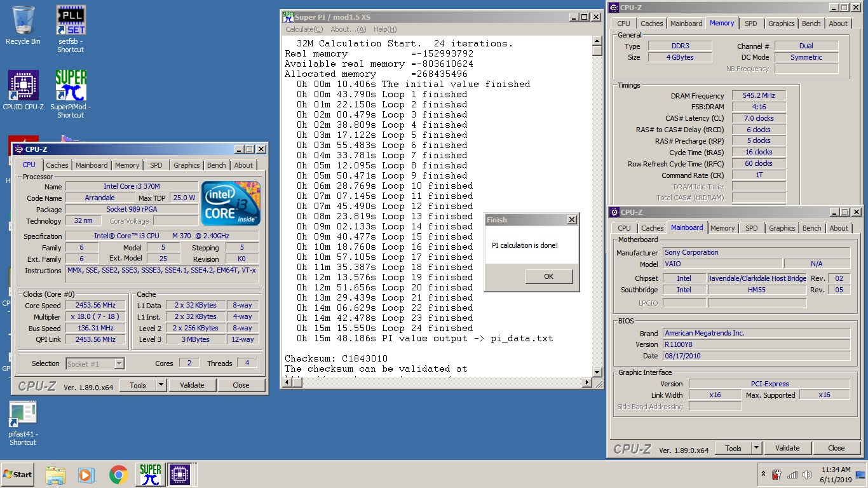868x488 pixels.
Task: Select Memory tab in Mainboard window
Action: point(722,228)
